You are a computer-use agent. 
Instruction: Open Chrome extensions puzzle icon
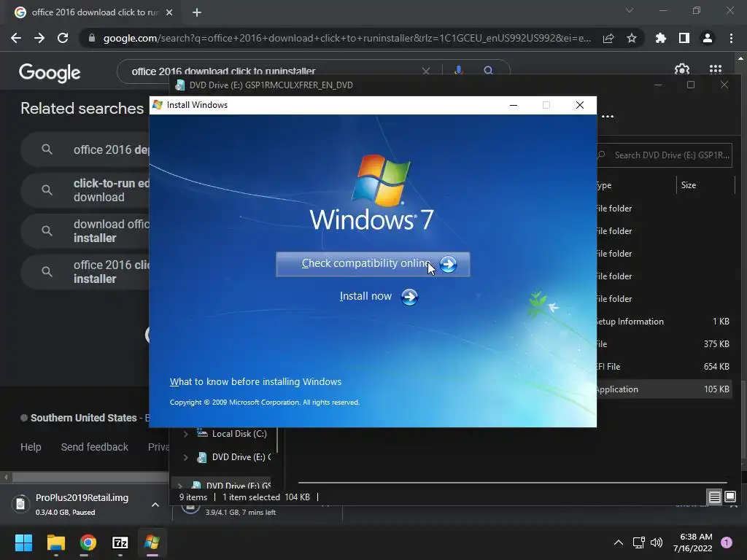pyautogui.click(x=660, y=38)
